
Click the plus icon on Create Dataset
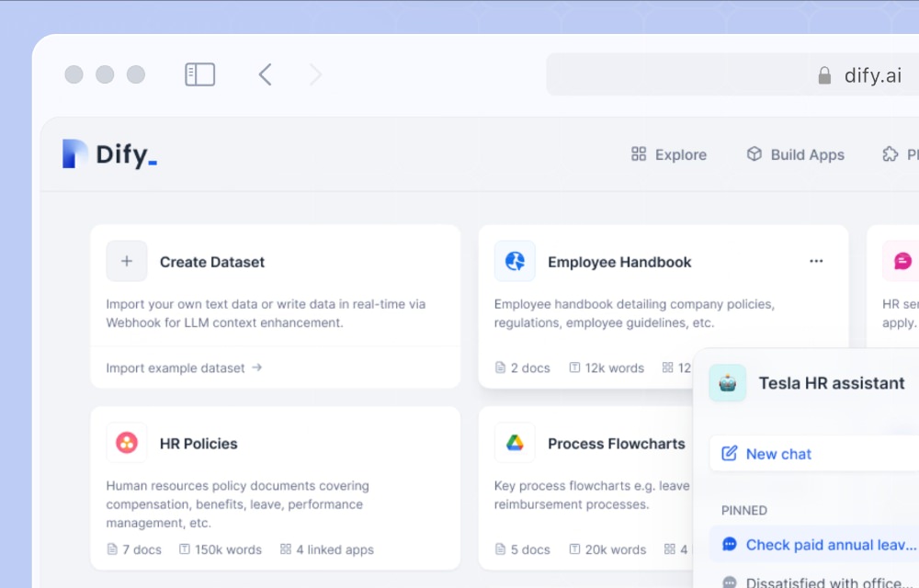(x=127, y=261)
